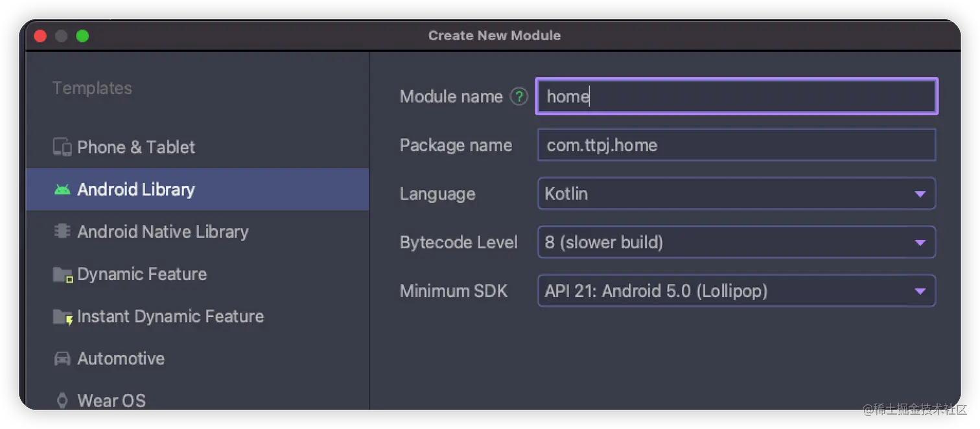The width and height of the screenshot is (980, 429).
Task: Close the dialog with the red button
Action: point(40,36)
